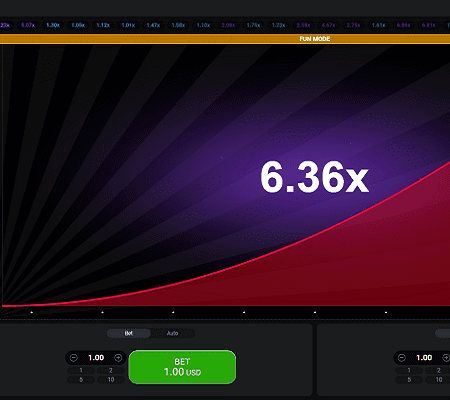Set first panel bet to preset 1

click(x=81, y=370)
